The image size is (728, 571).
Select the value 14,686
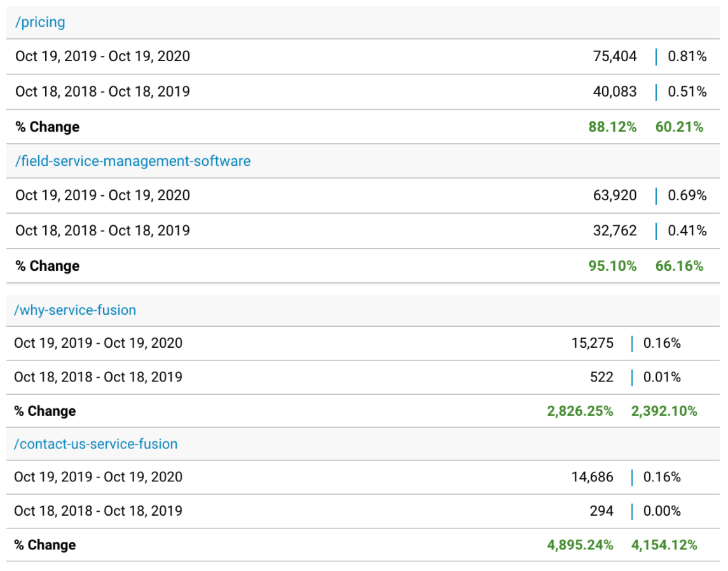click(x=593, y=477)
